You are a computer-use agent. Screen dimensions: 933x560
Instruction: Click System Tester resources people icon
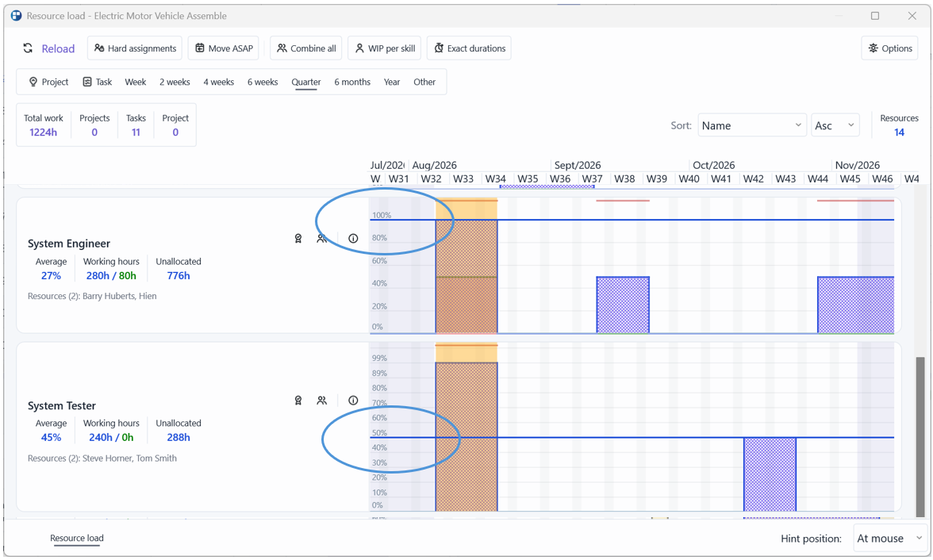pyautogui.click(x=322, y=401)
